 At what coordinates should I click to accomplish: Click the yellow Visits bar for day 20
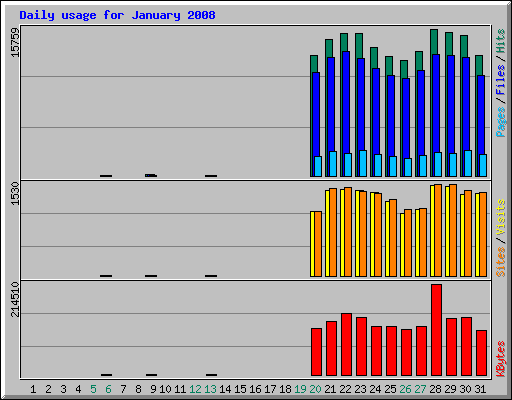pyautogui.click(x=312, y=244)
